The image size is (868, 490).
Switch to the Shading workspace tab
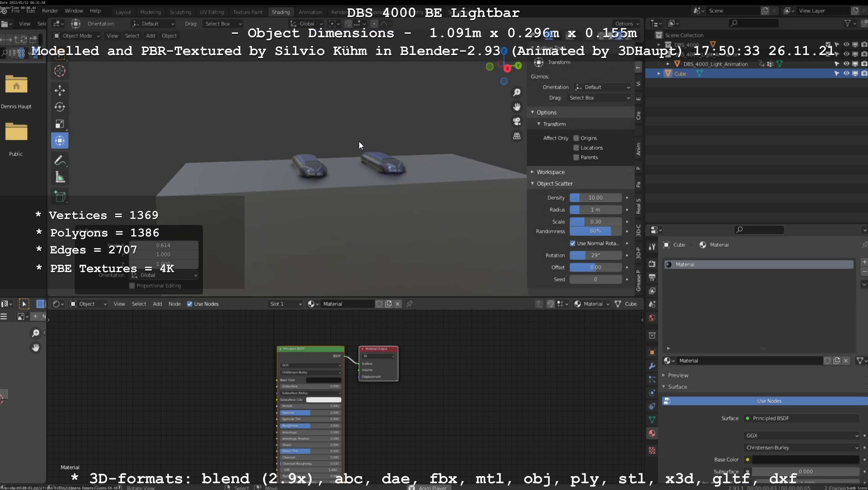(280, 12)
